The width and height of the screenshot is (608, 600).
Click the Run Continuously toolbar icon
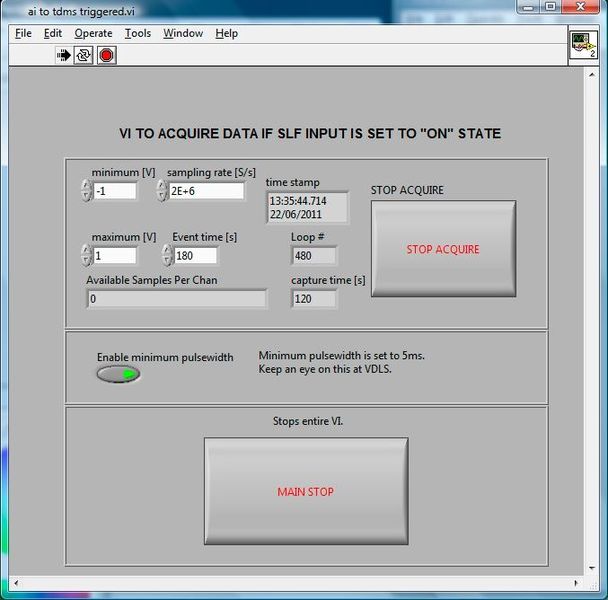[84, 55]
